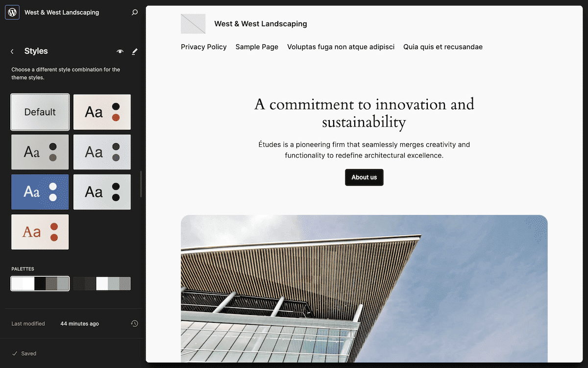Image resolution: width=588 pixels, height=368 pixels.
Task: Open style revisions with the clock history icon
Action: click(134, 323)
